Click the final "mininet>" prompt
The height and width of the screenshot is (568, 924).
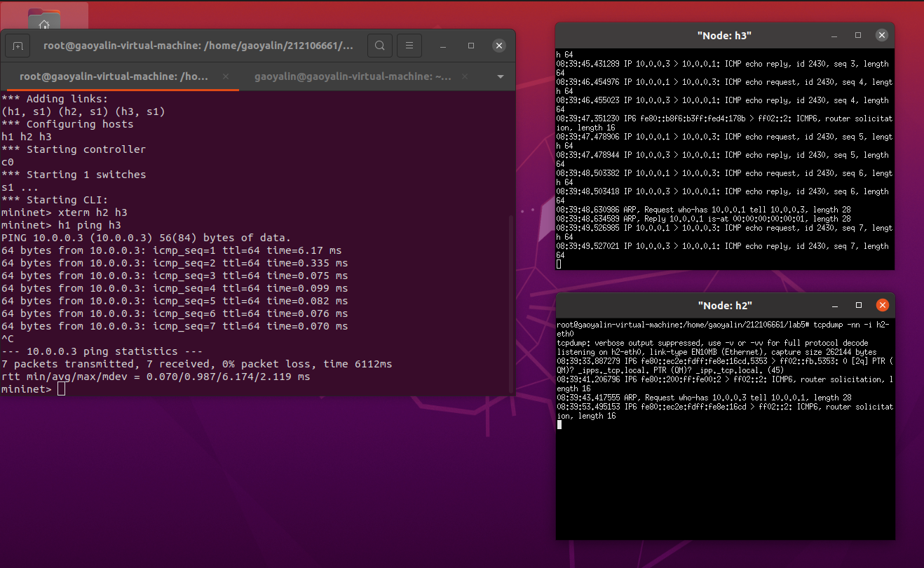coord(27,389)
